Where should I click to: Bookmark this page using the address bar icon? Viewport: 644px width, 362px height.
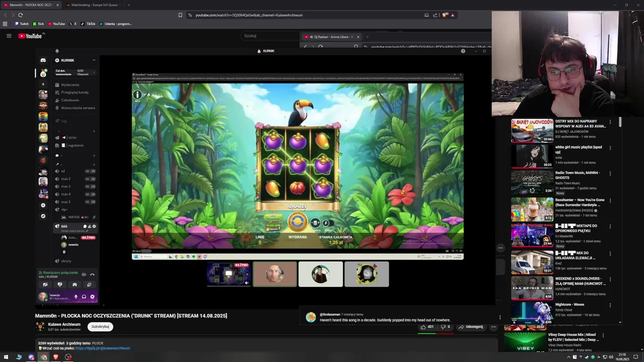coord(180,15)
